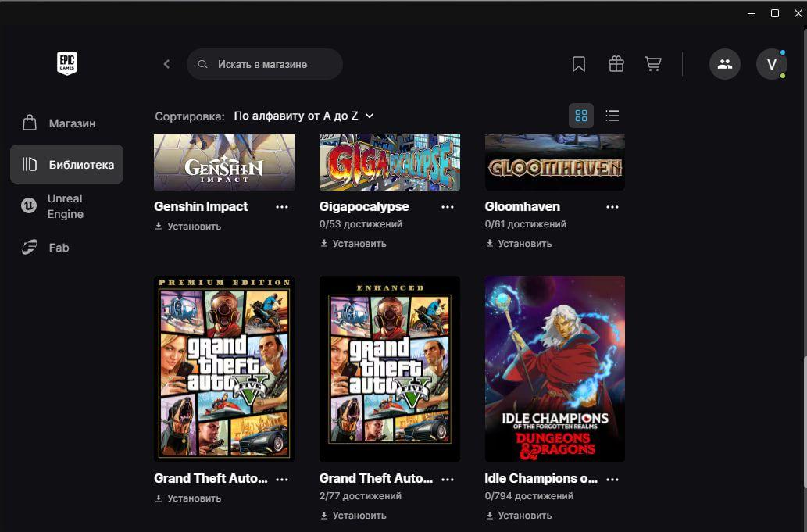Open the Idle Champions cover thumbnail

pyautogui.click(x=555, y=369)
